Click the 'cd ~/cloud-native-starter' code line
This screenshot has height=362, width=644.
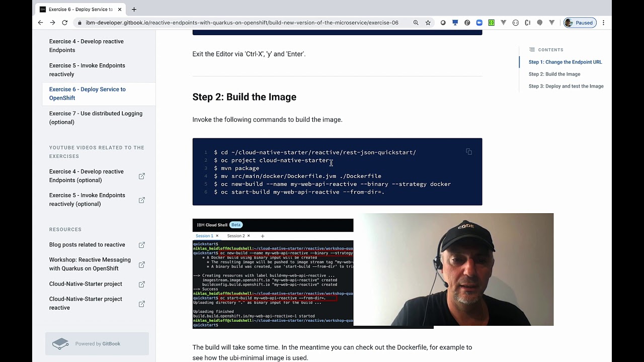pos(315,152)
